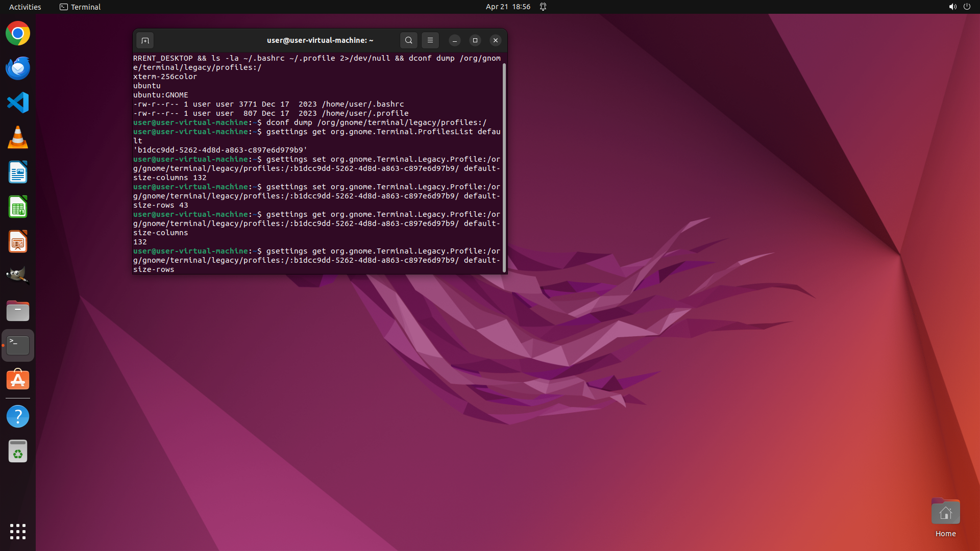Launch Visual Studio Code from the dock
Image resolution: width=980 pixels, height=551 pixels.
(x=18, y=103)
